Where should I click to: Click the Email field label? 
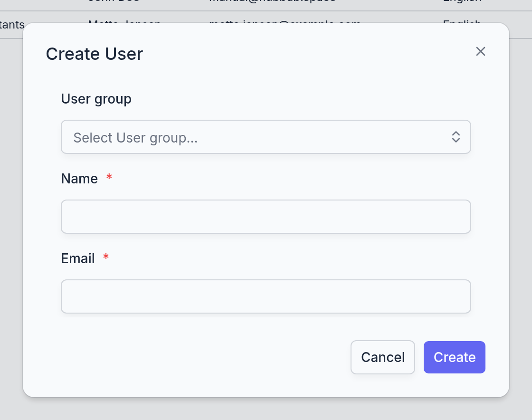point(78,258)
